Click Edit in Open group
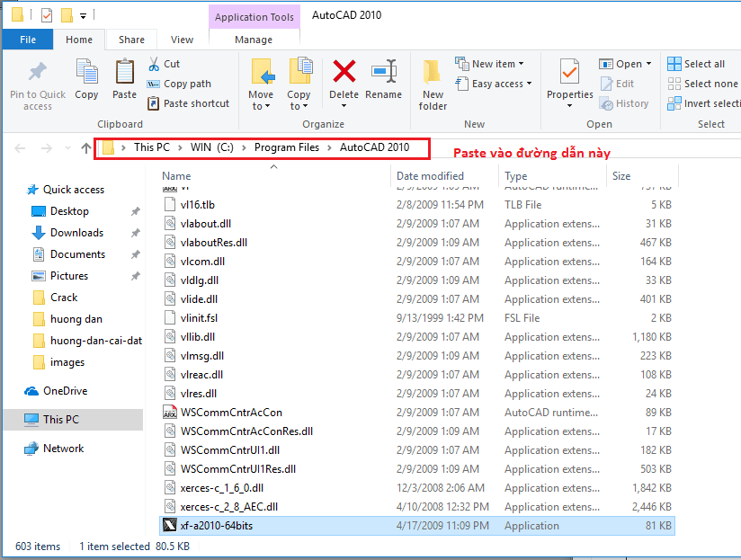This screenshot has height=560, width=741. [x=617, y=84]
